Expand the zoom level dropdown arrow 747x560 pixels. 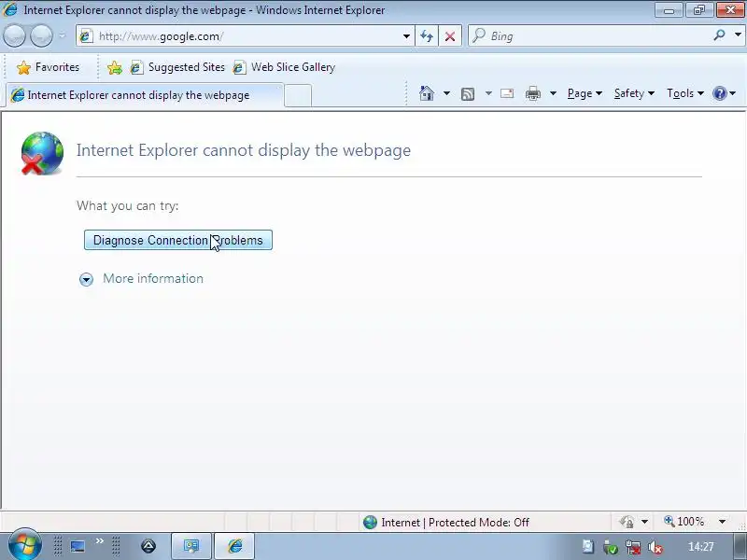(722, 522)
